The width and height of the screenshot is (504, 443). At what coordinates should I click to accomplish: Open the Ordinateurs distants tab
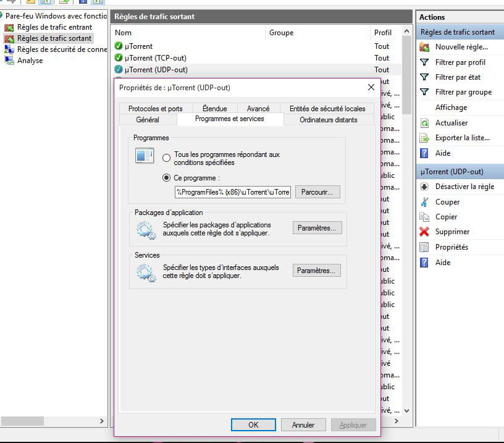click(x=329, y=120)
